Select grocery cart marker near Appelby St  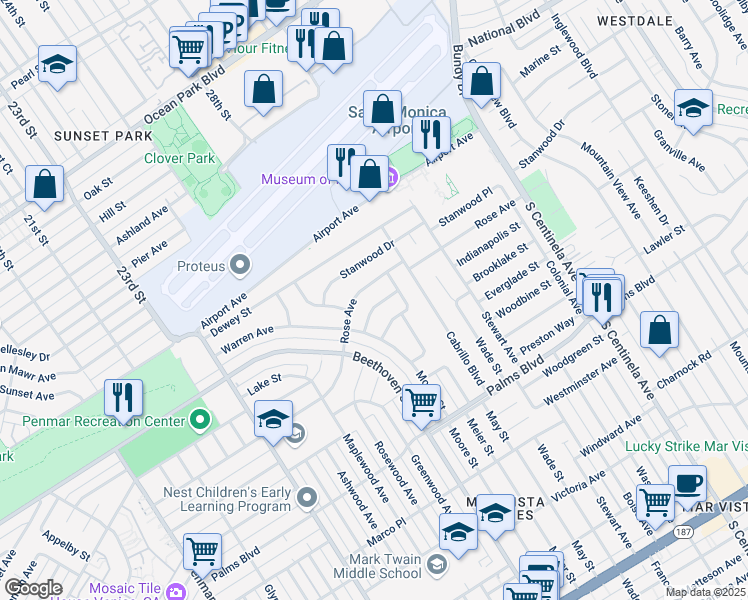point(202,553)
